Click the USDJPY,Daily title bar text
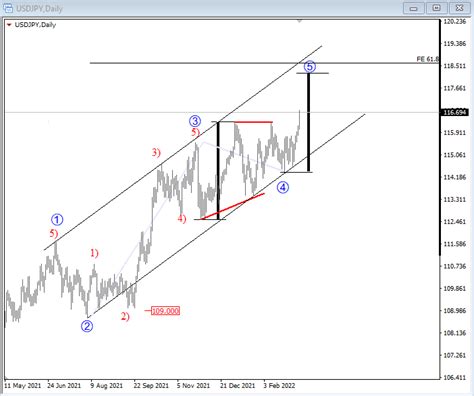 coord(39,8)
